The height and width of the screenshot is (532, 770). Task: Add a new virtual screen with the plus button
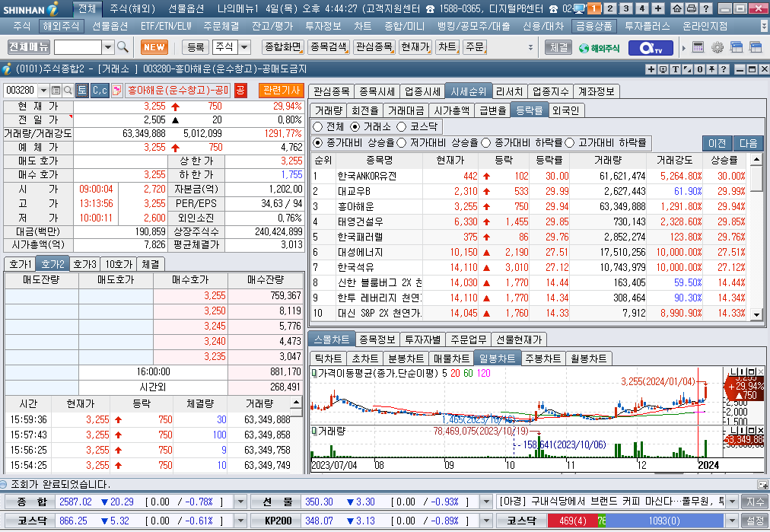tap(658, 8)
